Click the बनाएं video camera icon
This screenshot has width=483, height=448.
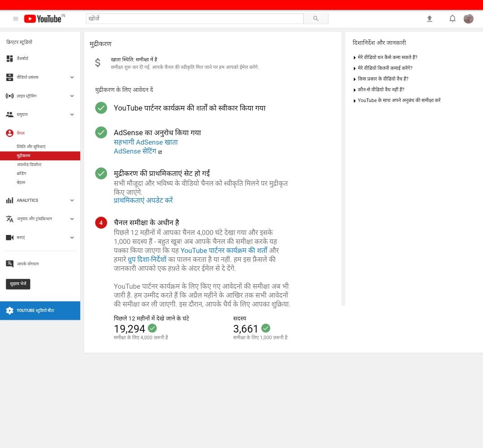point(9,238)
